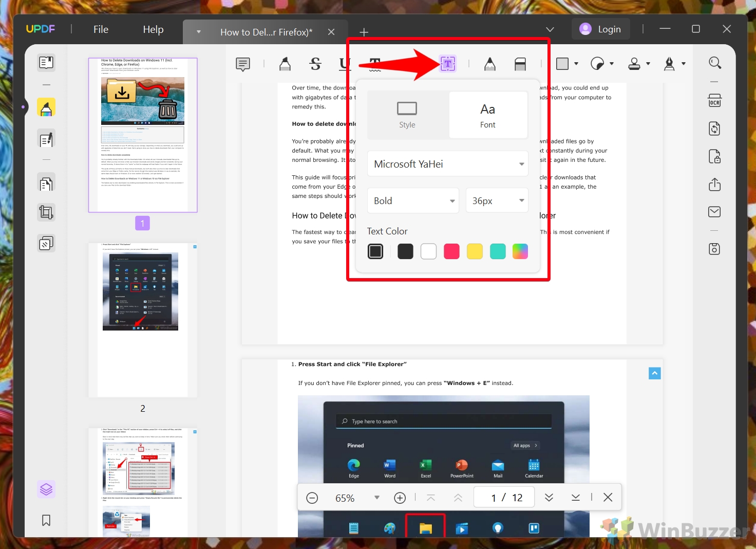The height and width of the screenshot is (549, 756).
Task: Open the Microsoft YaHei font dropdown
Action: (448, 164)
